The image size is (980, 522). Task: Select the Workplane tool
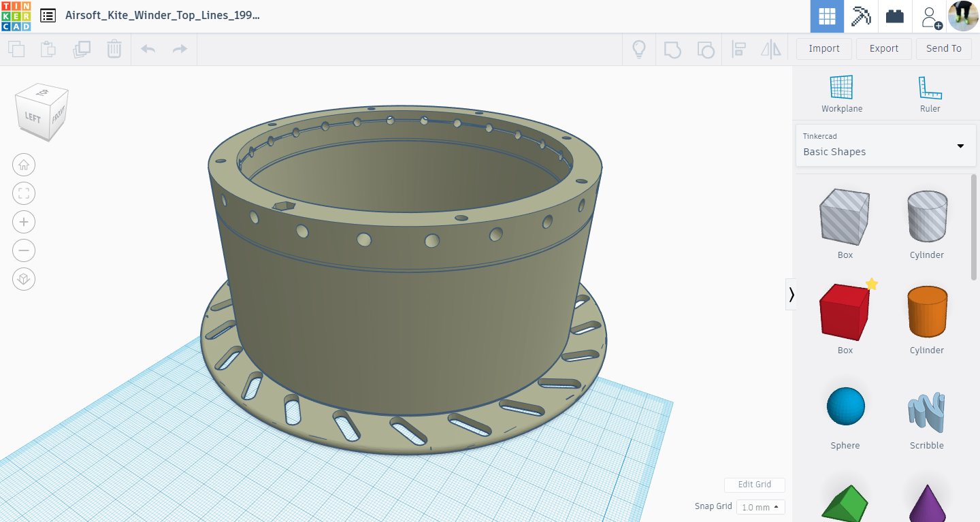[842, 94]
